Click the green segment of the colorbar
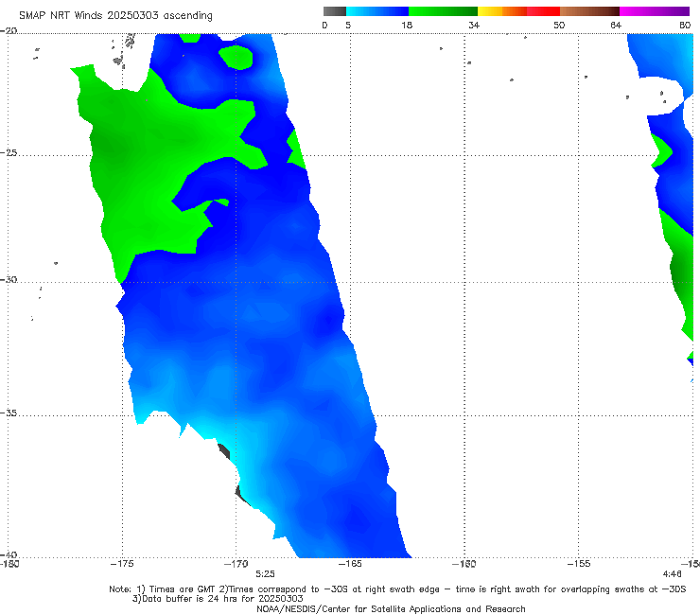The height and width of the screenshot is (615, 700). click(x=443, y=11)
